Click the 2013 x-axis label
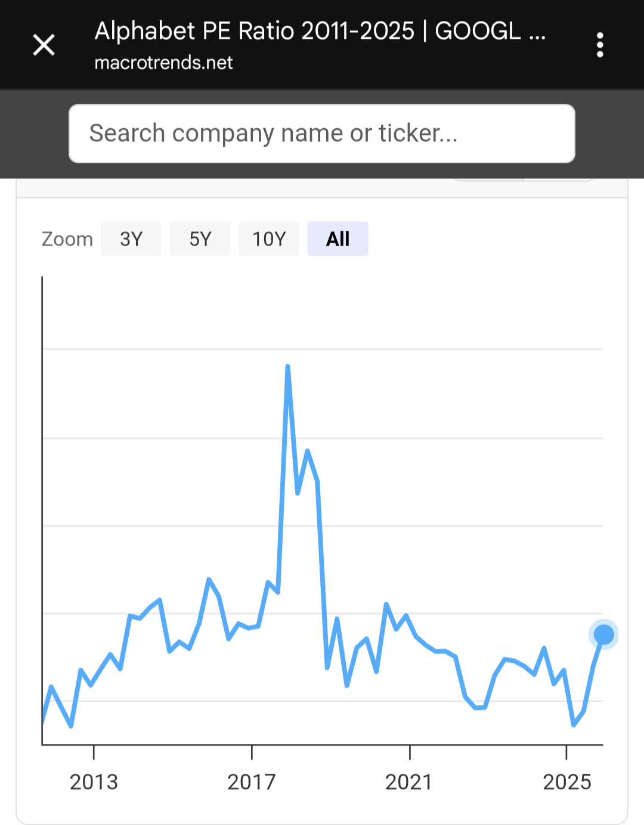 pos(94,781)
